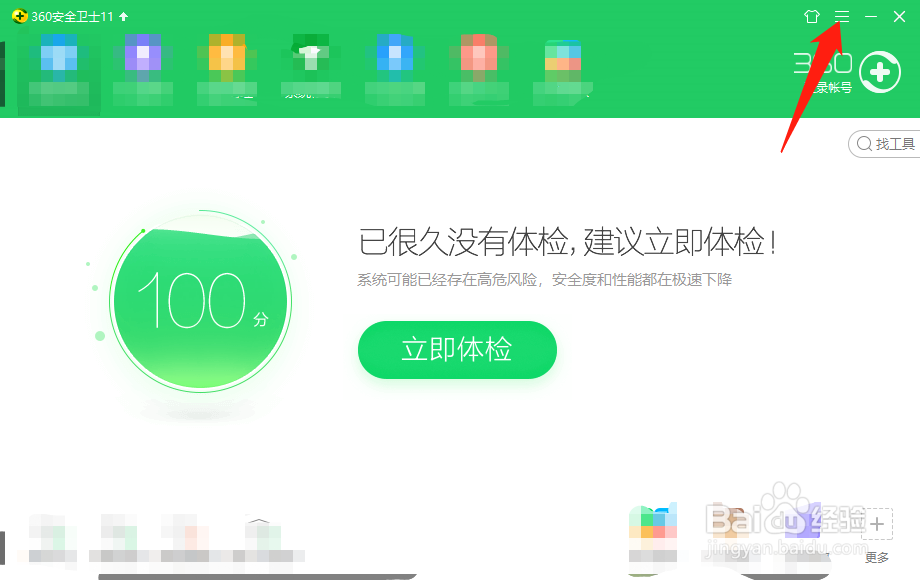Open the purple tool icon near 更多
Image resolution: width=920 pixels, height=580 pixels.
coord(803,523)
